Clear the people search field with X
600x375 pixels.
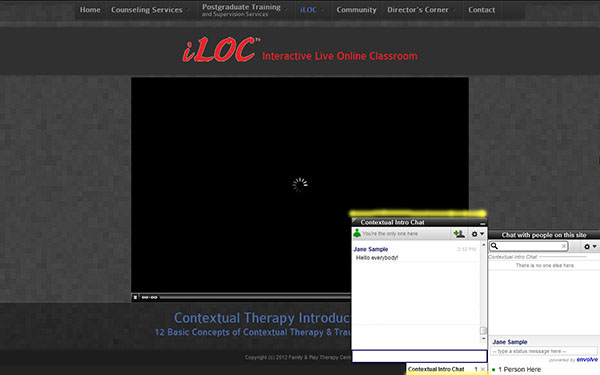[564, 246]
